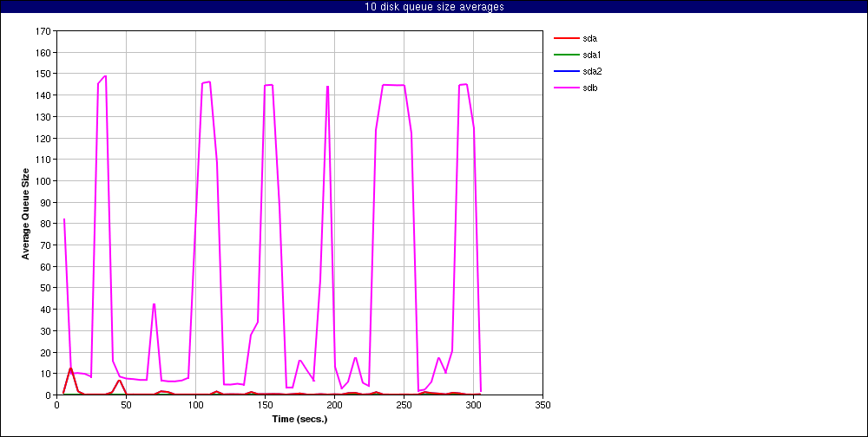The width and height of the screenshot is (868, 437).
Task: Click the y-axis value 70
Action: [x=45, y=245]
